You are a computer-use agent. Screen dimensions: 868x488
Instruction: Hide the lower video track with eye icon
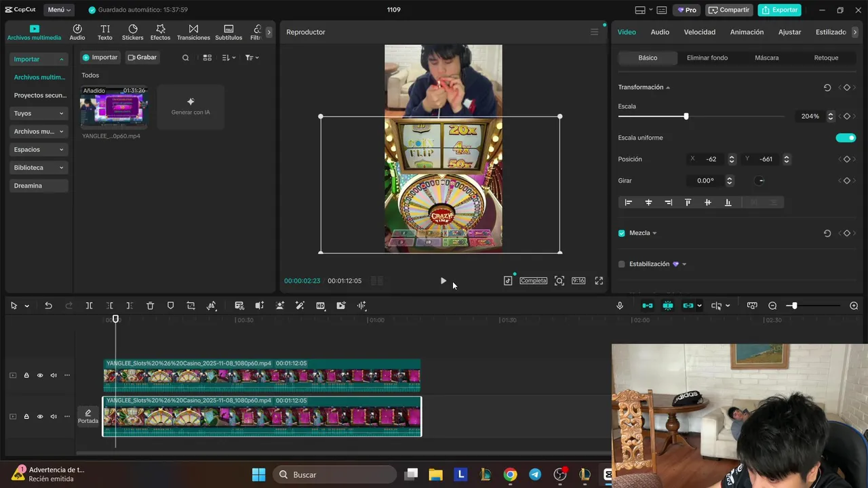point(40,416)
